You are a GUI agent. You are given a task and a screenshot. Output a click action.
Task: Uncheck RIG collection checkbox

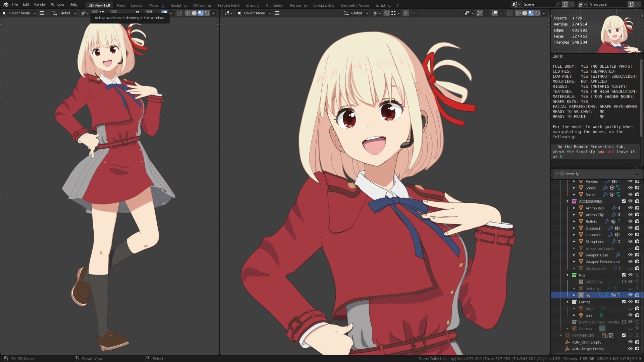[x=624, y=275]
